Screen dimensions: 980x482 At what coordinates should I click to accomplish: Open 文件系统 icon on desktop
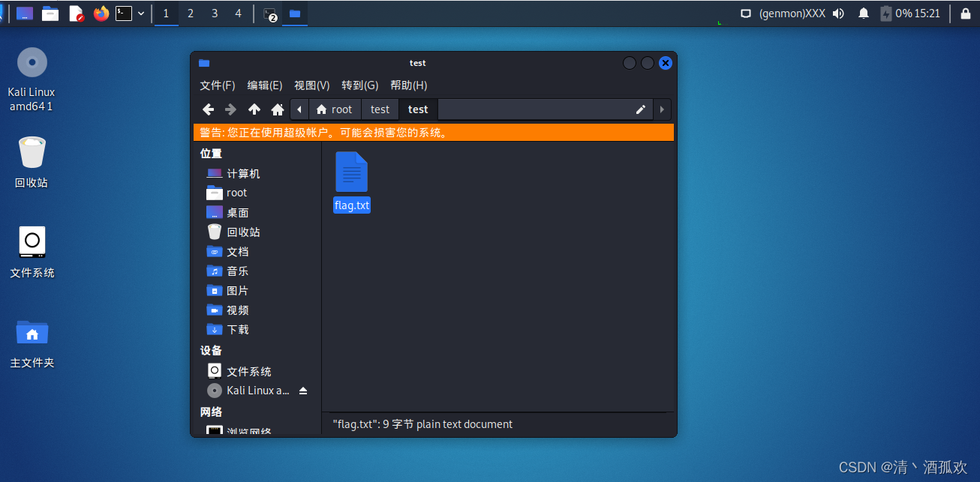pyautogui.click(x=32, y=252)
